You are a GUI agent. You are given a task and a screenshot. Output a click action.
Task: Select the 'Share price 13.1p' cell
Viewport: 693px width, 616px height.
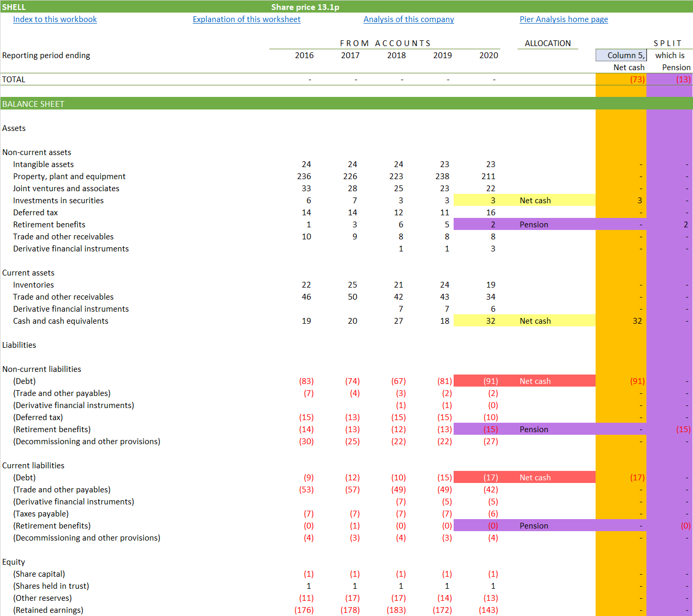click(x=305, y=7)
